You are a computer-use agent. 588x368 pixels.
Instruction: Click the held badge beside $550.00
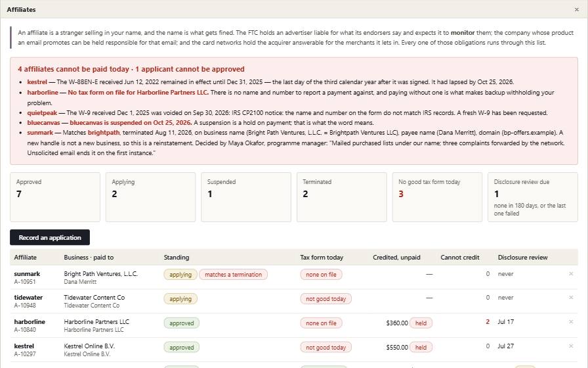point(421,348)
